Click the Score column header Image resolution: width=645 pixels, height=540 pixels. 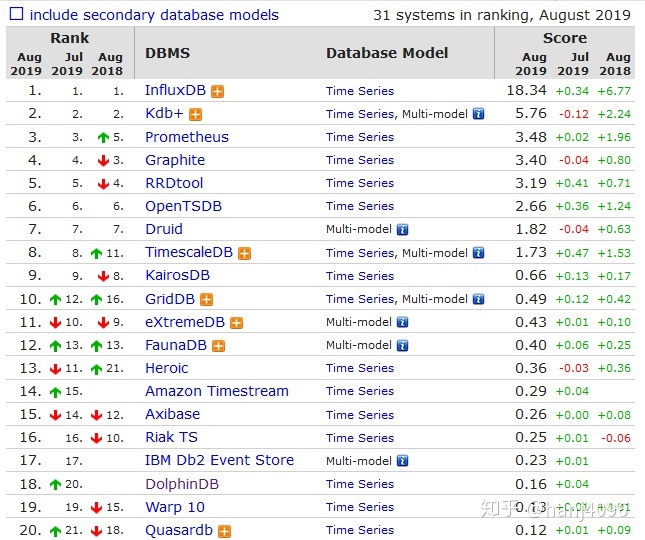point(565,38)
